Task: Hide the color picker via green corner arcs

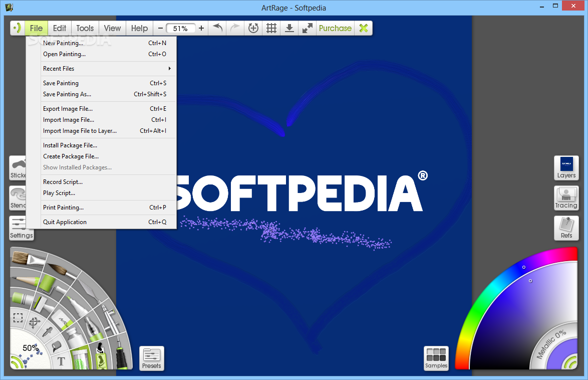Action: coord(571,363)
